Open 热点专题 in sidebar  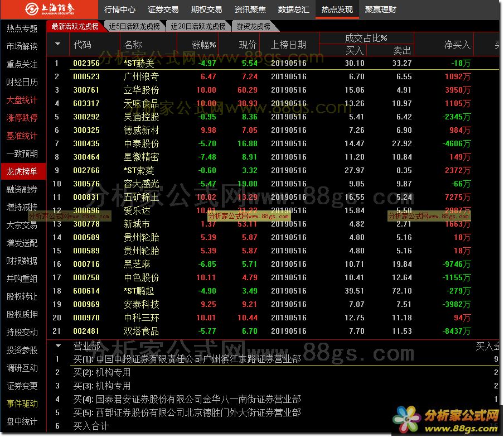coord(22,28)
